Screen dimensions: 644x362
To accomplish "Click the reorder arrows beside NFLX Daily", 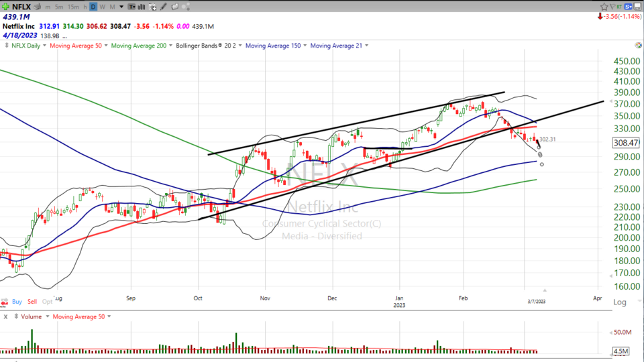I will [x=7, y=46].
